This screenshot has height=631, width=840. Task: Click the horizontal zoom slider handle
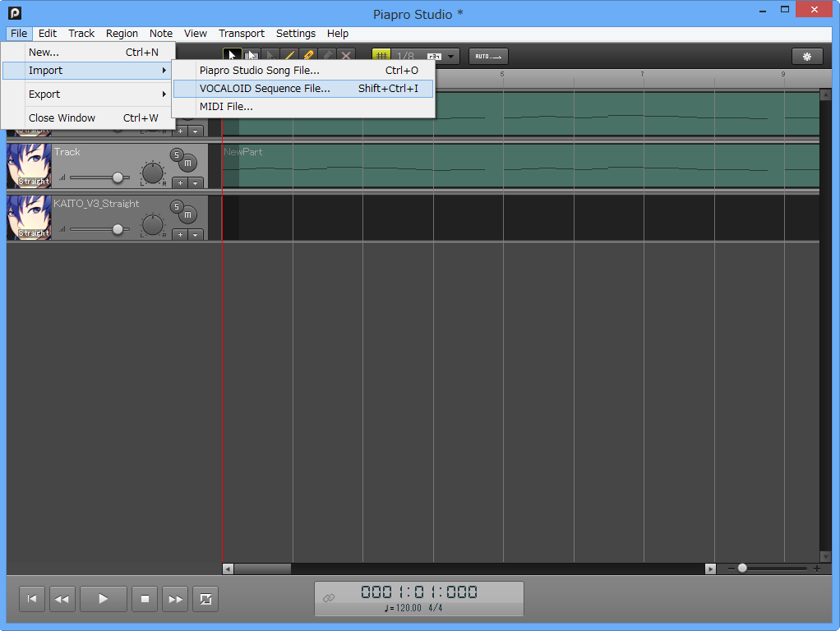click(x=742, y=568)
